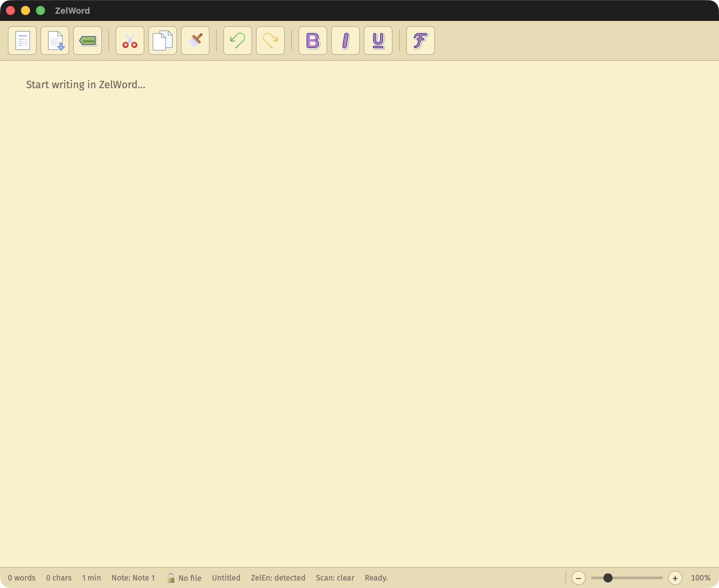Click the editor area 'Start writing in ZelWord...'
The width and height of the screenshot is (719, 588).
359,314
